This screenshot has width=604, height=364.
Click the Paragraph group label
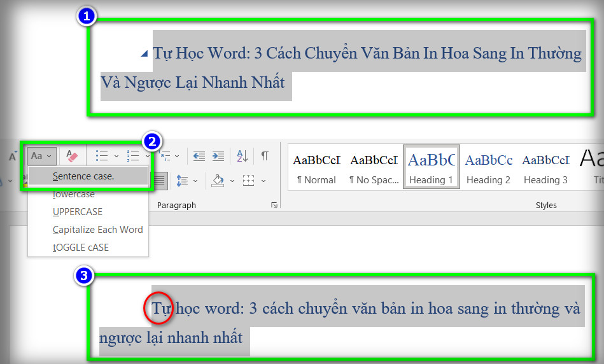coord(176,206)
